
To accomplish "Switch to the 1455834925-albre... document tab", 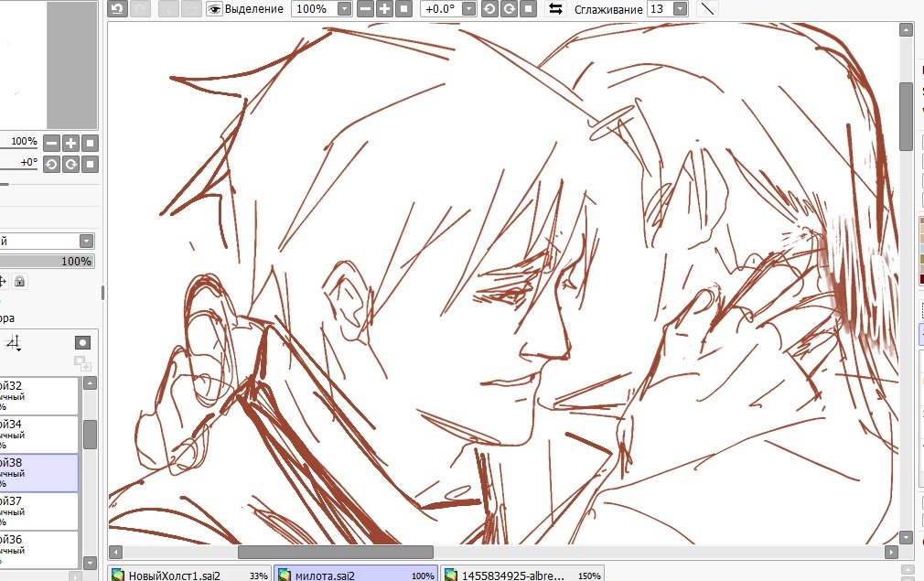I will 522,575.
